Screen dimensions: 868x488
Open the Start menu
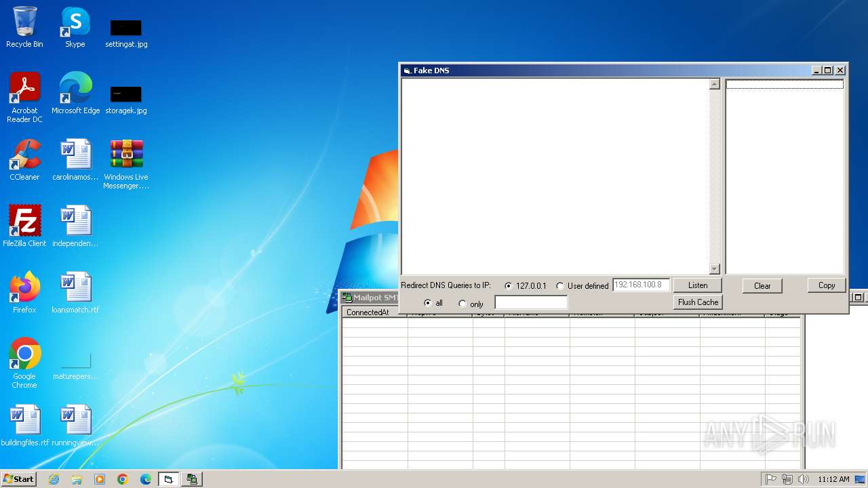[x=18, y=479]
